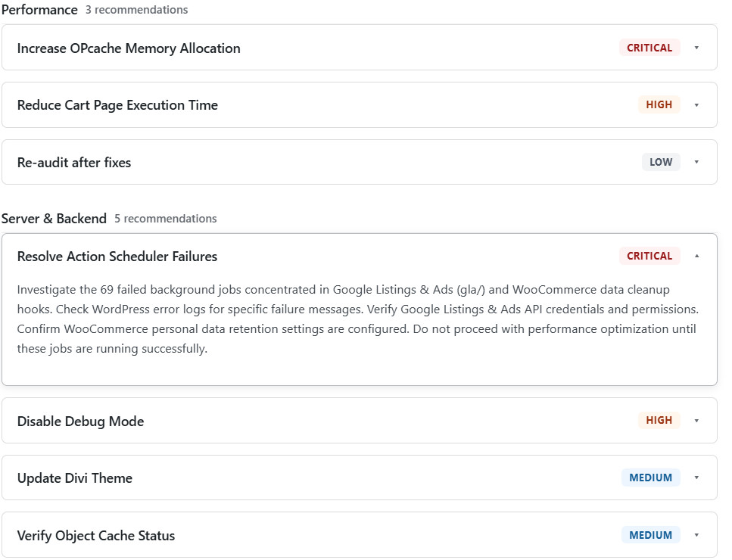Viewport: 732px width, 560px height.
Task: Click MEDIUM badge on Verify Object Cache
Action: click(x=650, y=535)
